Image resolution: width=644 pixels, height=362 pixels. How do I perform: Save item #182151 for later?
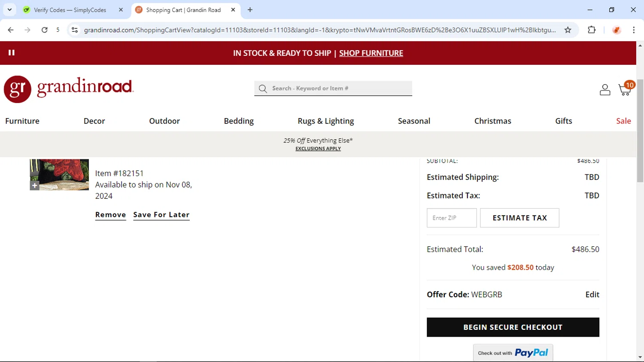click(x=161, y=215)
